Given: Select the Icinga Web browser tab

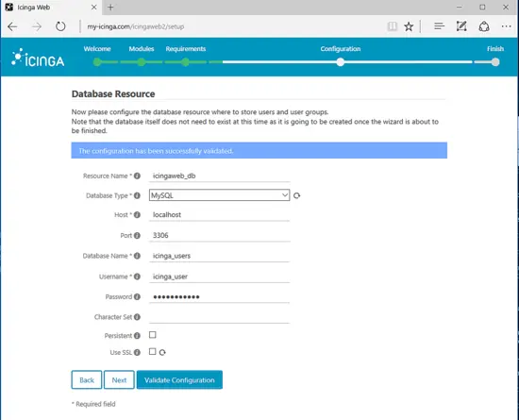Looking at the screenshot, I should (51, 8).
